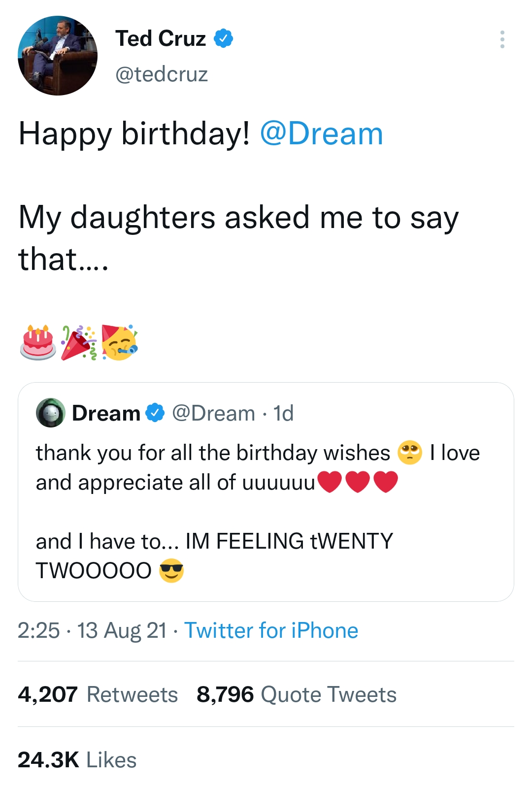The height and width of the screenshot is (786, 532).
Task: Click the Ted Cruz display name
Action: [161, 38]
